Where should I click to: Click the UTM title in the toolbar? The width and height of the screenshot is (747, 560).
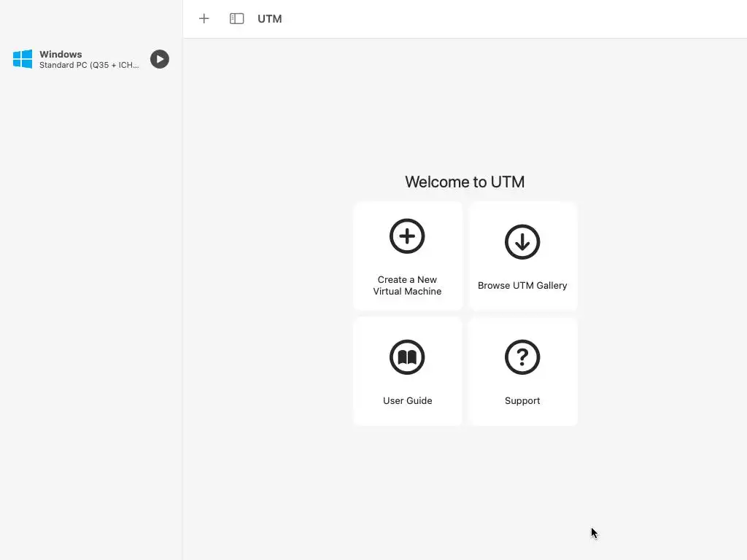(270, 19)
